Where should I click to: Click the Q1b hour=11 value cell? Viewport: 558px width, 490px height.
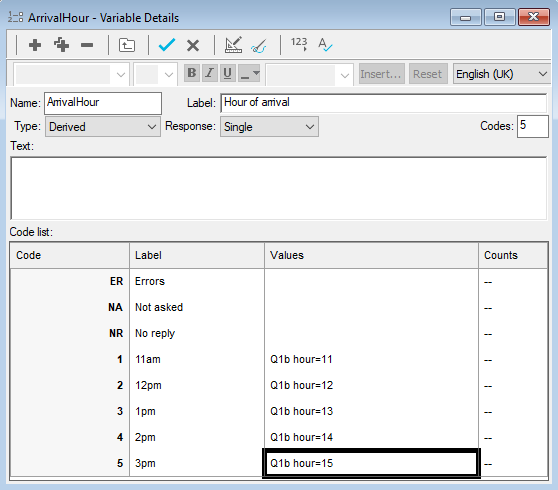pos(372,359)
